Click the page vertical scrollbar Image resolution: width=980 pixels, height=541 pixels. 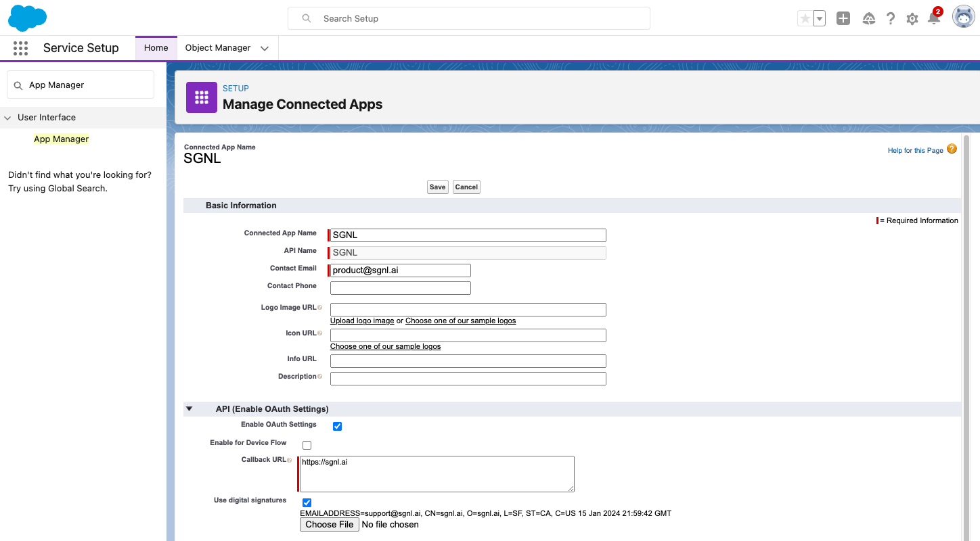click(x=966, y=338)
